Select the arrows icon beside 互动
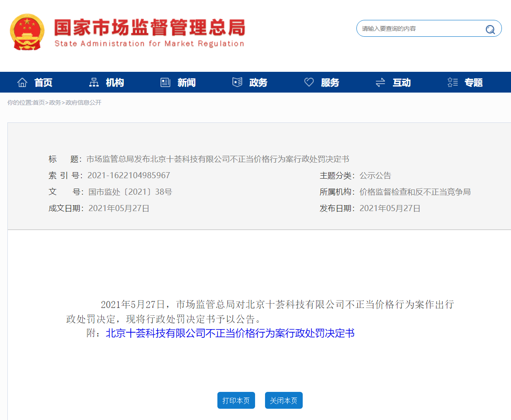Viewport: 511px width, 420px height. coord(380,82)
